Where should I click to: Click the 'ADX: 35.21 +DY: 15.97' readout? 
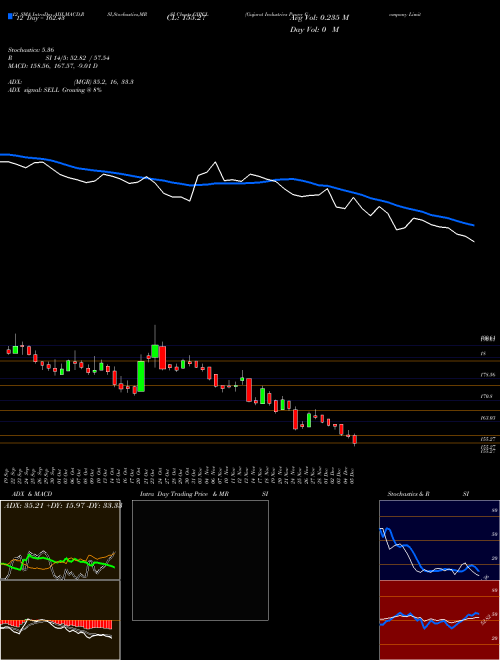click(x=62, y=505)
